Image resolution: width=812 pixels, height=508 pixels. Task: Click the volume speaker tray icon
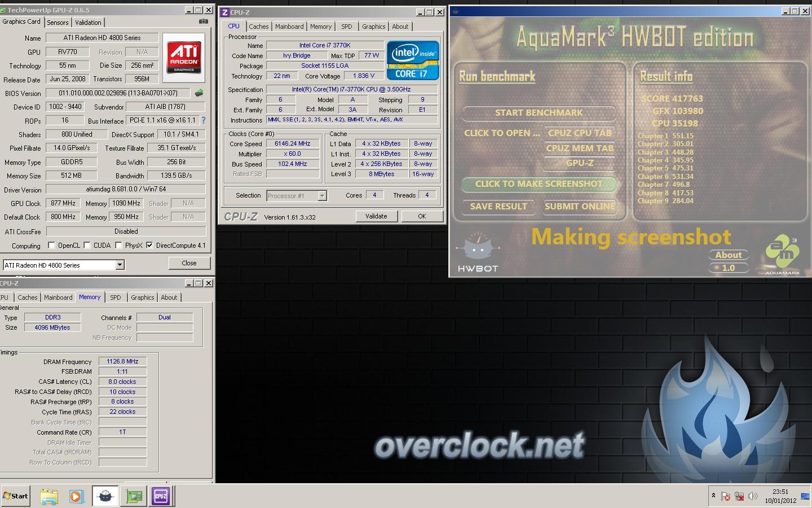(752, 496)
